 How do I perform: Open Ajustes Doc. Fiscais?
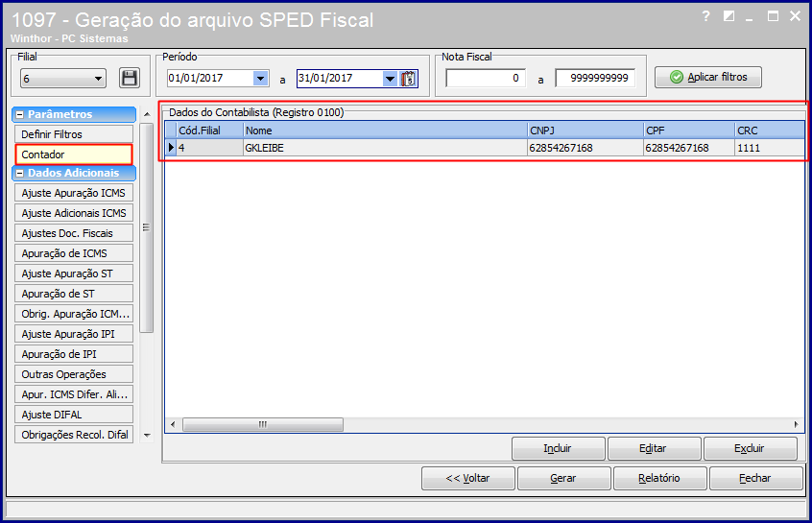pyautogui.click(x=74, y=233)
